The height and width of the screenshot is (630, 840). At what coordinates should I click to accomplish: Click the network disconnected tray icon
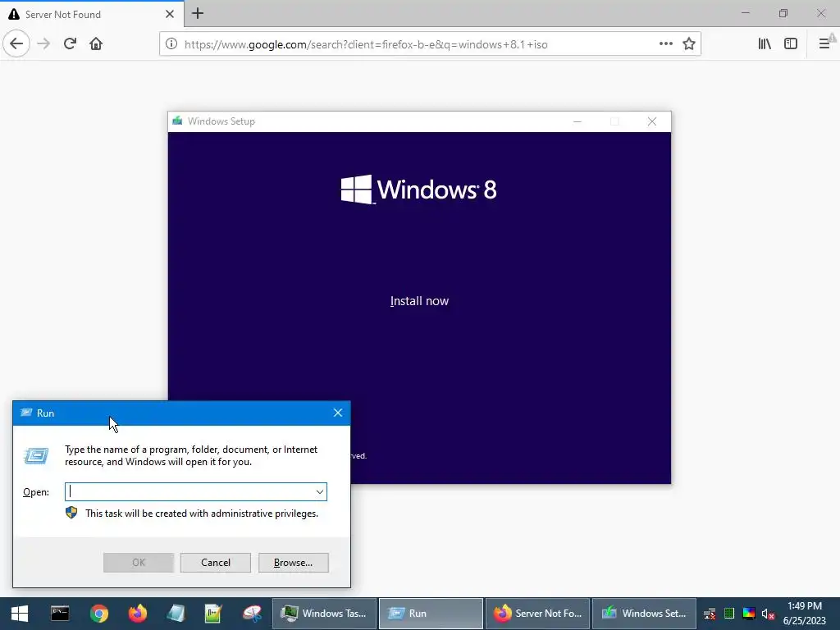click(710, 614)
